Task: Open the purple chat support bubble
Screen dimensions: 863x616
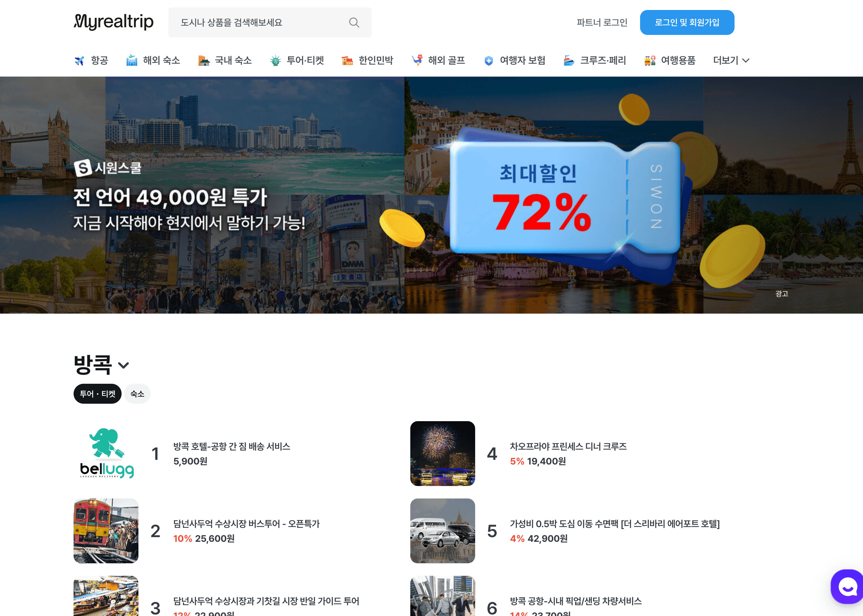Action: [x=847, y=587]
